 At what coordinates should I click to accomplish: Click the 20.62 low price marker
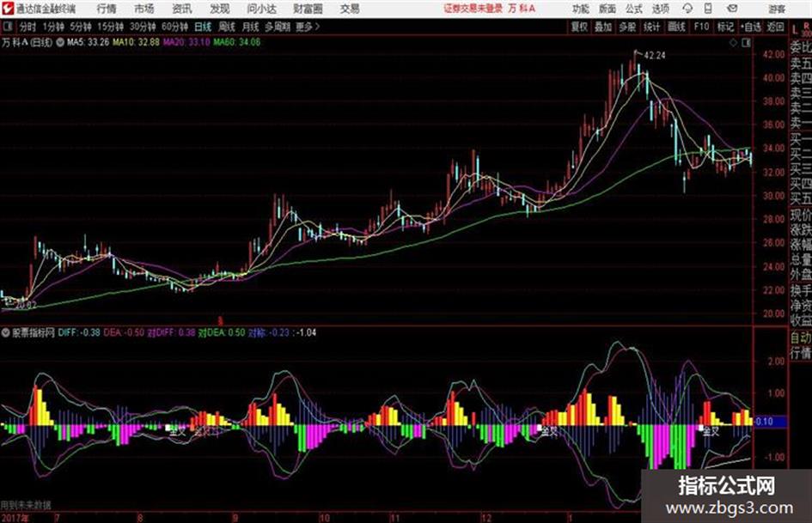[26, 305]
